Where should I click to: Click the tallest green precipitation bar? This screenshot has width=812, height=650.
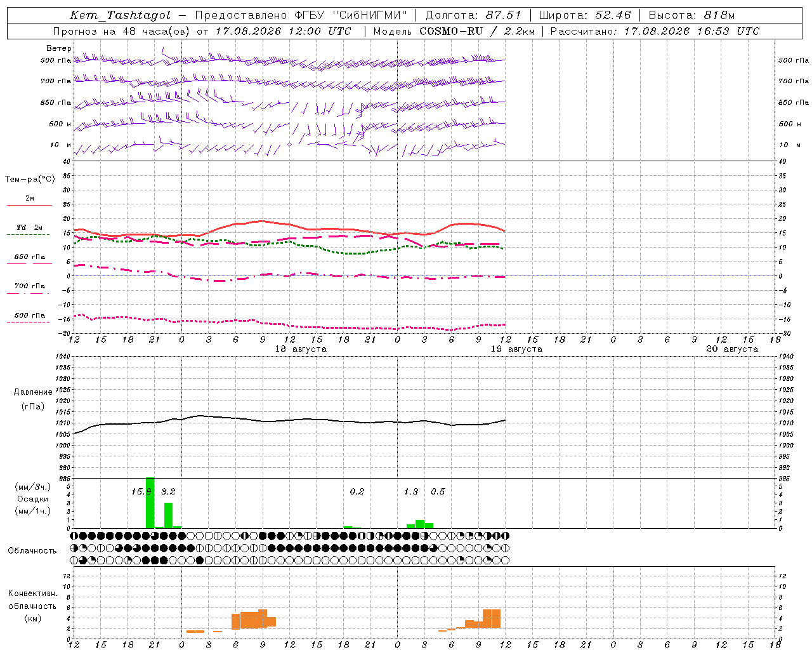pyautogui.click(x=150, y=503)
